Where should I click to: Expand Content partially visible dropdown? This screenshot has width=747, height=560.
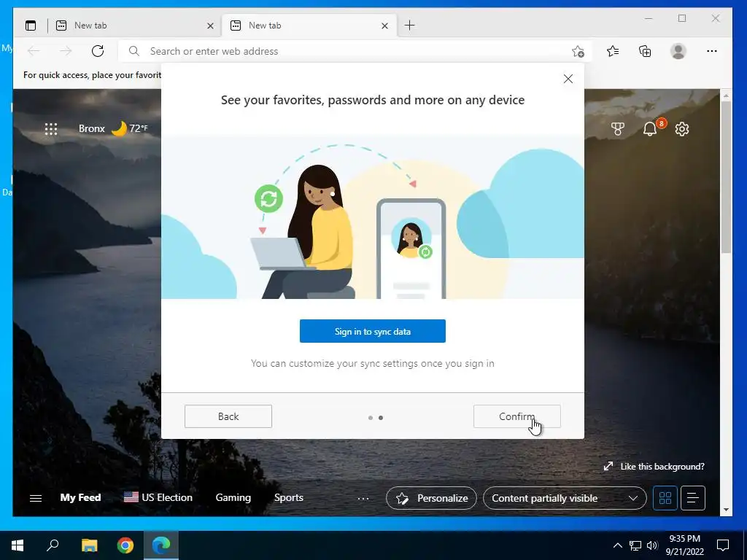pos(565,498)
